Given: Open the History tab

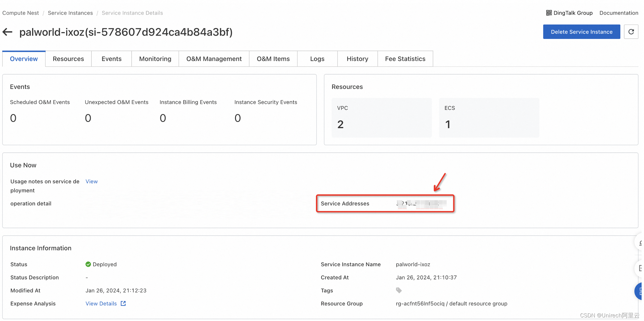Looking at the screenshot, I should 358,59.
